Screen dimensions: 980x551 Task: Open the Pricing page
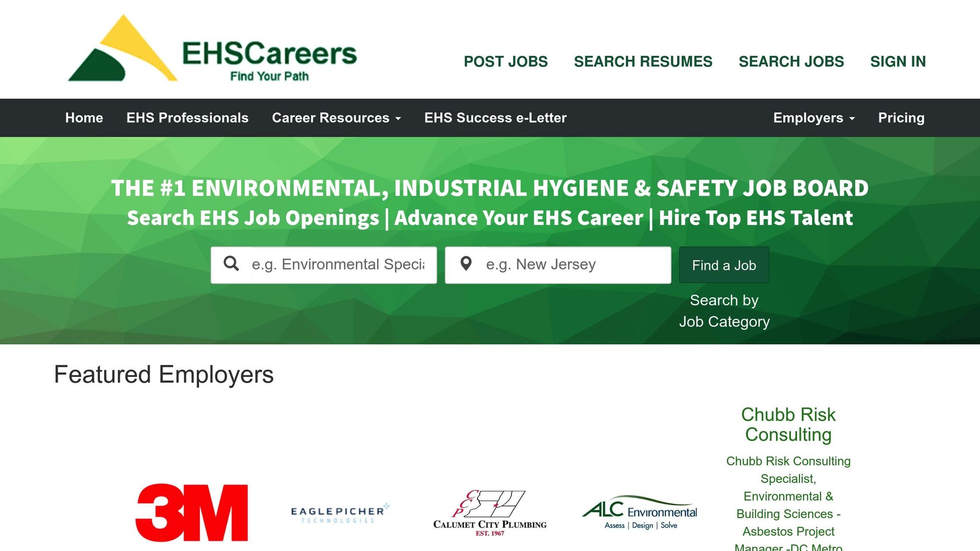[x=901, y=118]
